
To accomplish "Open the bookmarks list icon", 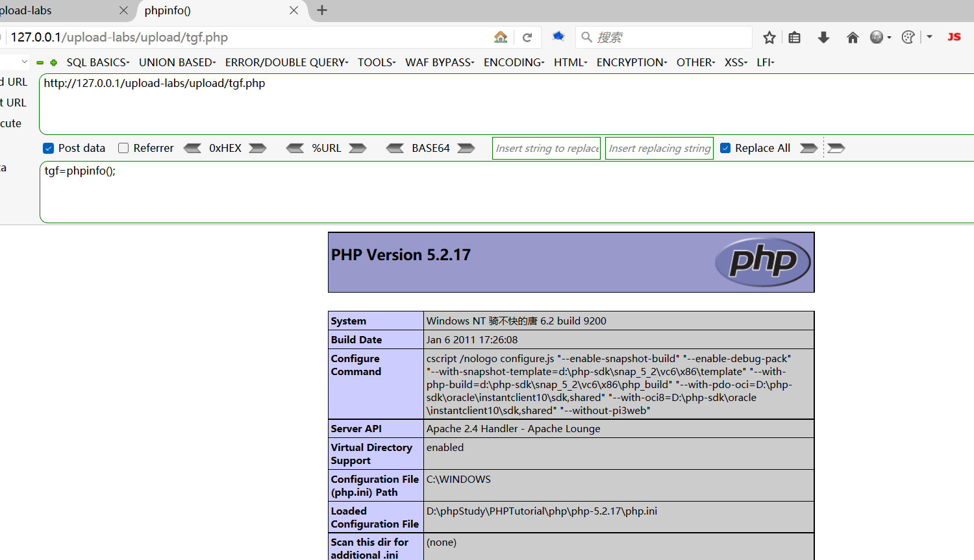I will (794, 38).
